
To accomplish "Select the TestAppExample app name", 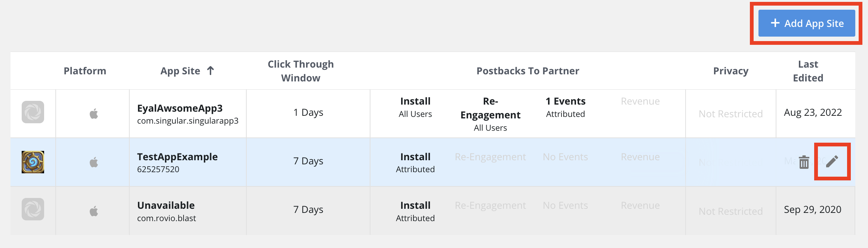I will [177, 157].
